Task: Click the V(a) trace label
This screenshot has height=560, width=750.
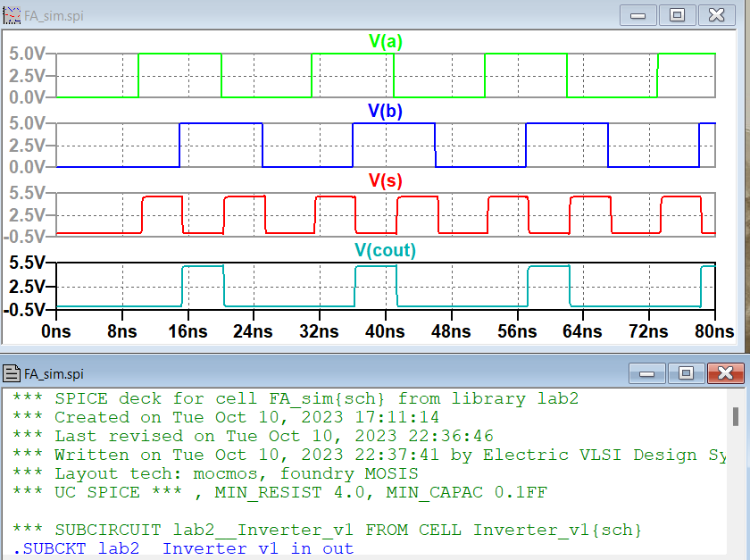Action: pyautogui.click(x=386, y=42)
